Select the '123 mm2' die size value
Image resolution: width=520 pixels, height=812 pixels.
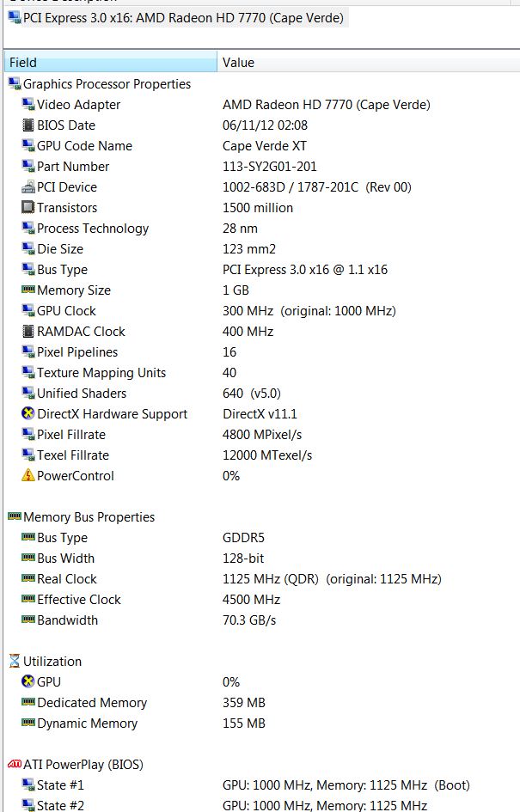[x=248, y=249]
